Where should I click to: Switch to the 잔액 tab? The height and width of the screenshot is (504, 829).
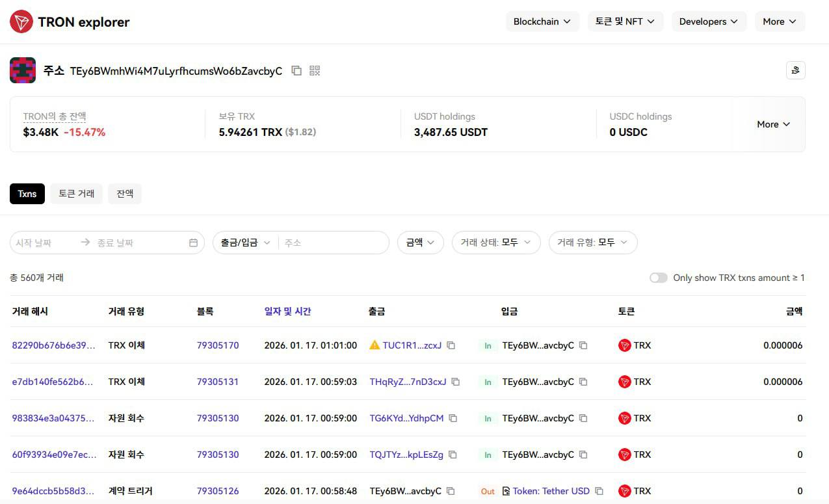coord(125,194)
